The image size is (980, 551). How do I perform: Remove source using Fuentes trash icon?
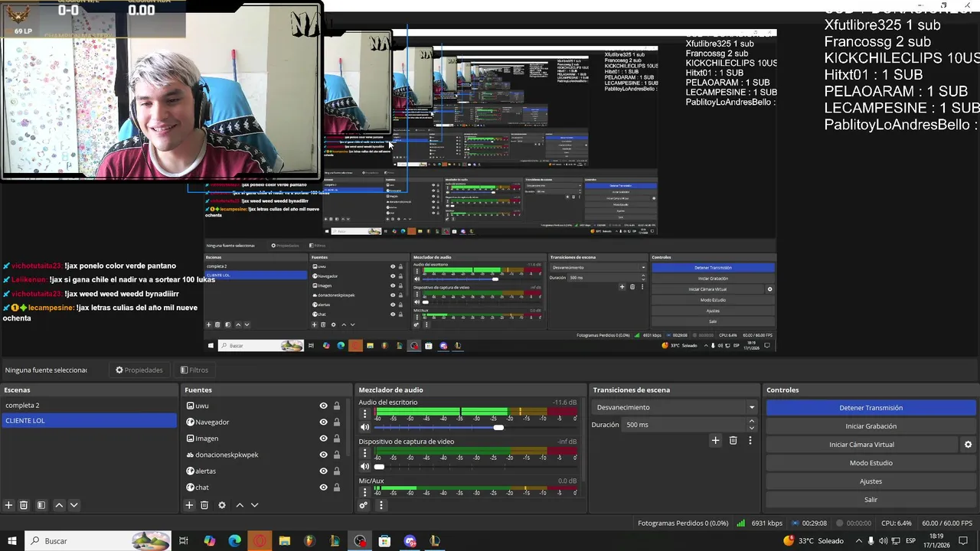click(x=204, y=505)
